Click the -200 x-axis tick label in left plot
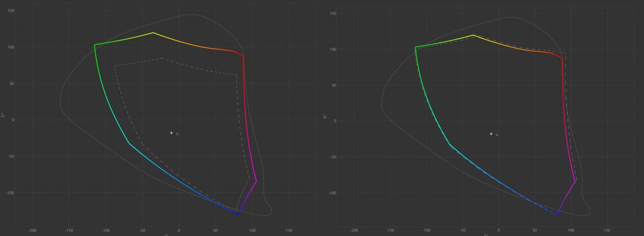Image resolution: width=644 pixels, height=236 pixels. click(33, 230)
